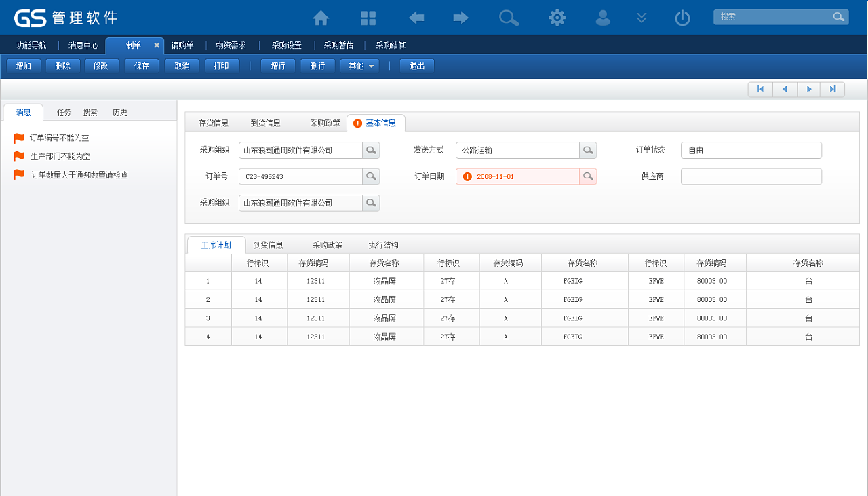Open the global search magnifier icon
This screenshot has width=868, height=496.
tap(509, 18)
